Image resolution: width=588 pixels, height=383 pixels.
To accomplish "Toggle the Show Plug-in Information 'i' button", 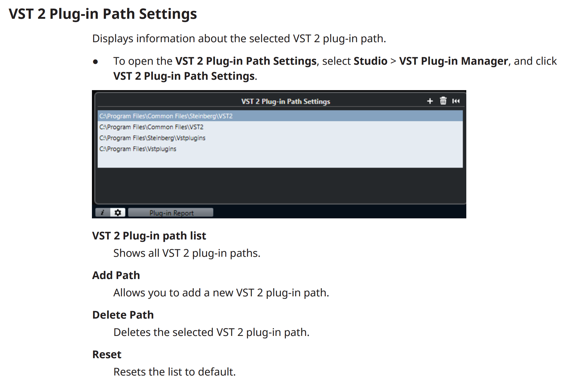I will (x=102, y=213).
